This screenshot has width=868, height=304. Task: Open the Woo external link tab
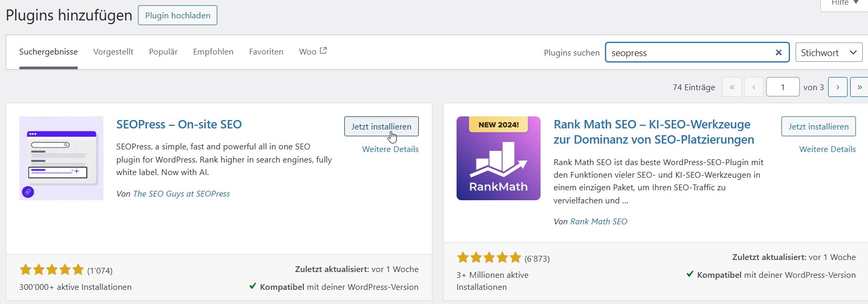[312, 51]
